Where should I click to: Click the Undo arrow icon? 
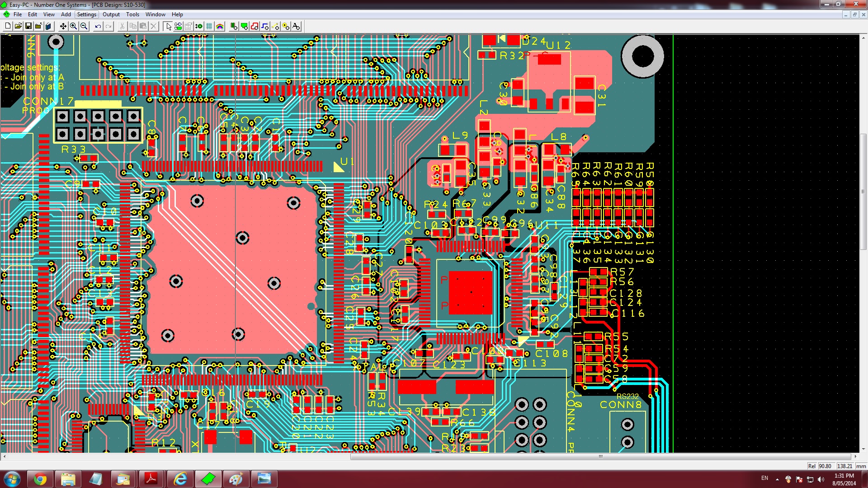98,26
